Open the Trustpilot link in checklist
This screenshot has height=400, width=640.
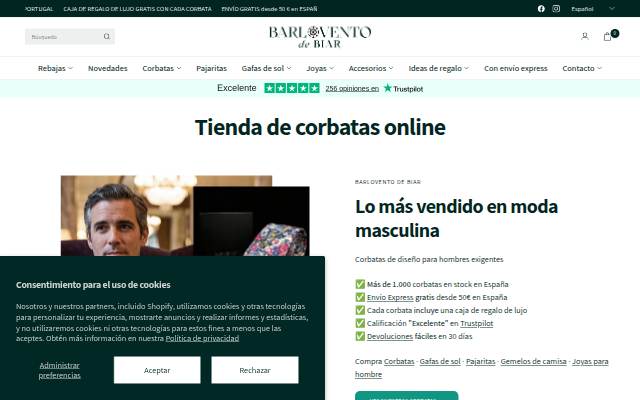click(x=476, y=323)
